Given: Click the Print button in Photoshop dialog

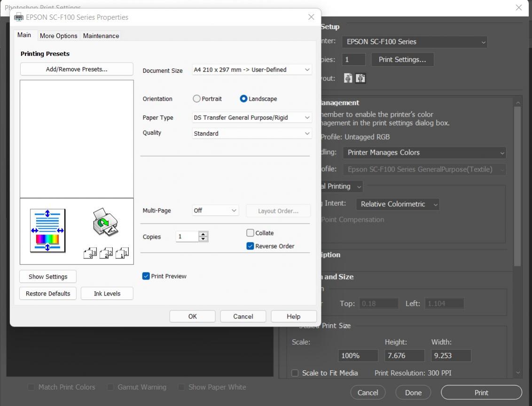Looking at the screenshot, I should coord(481,392).
